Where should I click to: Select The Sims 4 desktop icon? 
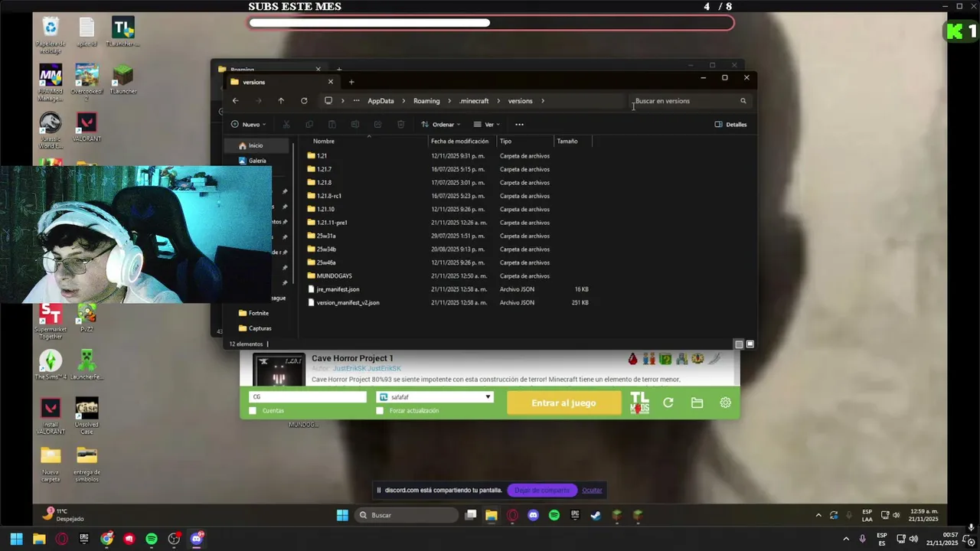click(51, 365)
